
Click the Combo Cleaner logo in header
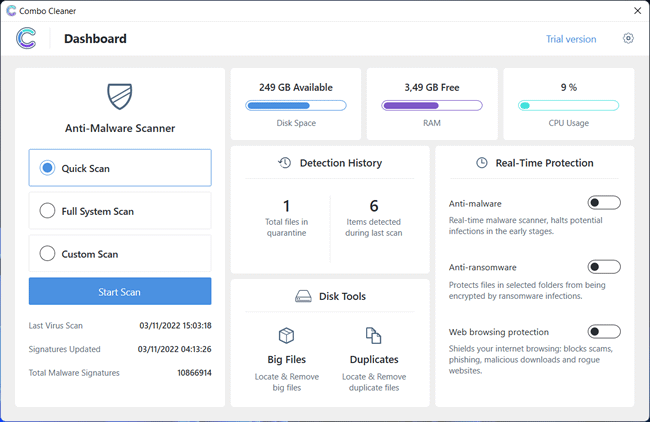pos(26,39)
